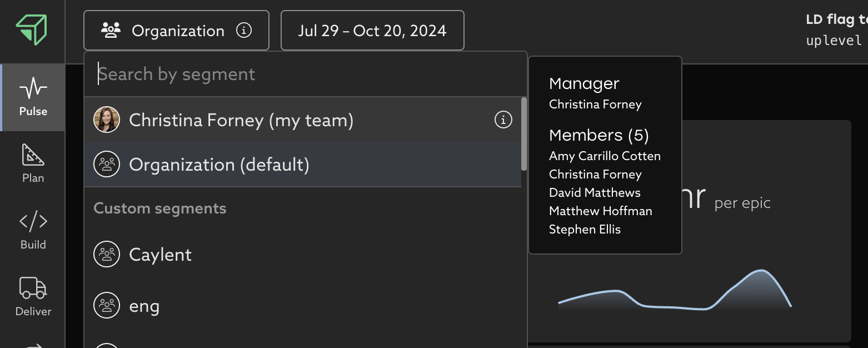
Task: Open the Pulse sidebar section
Action: click(33, 97)
